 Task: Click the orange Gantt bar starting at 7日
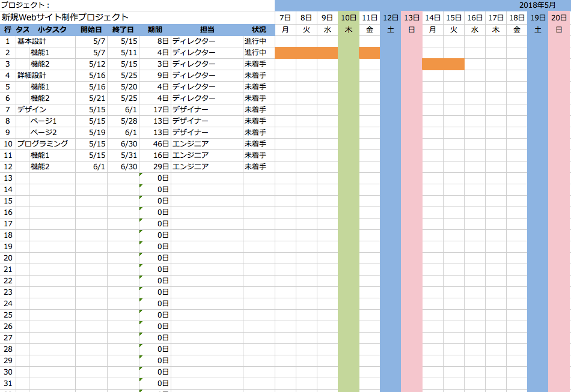pyautogui.click(x=306, y=53)
